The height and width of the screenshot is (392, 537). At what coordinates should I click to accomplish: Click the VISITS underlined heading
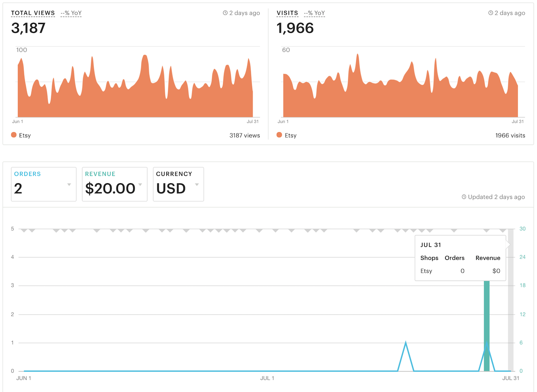click(287, 13)
